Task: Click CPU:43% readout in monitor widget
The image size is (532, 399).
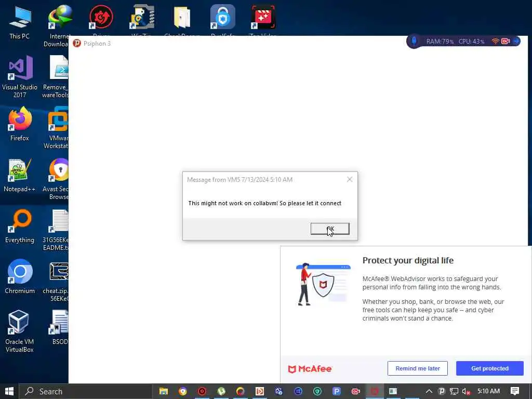Action: [471, 42]
